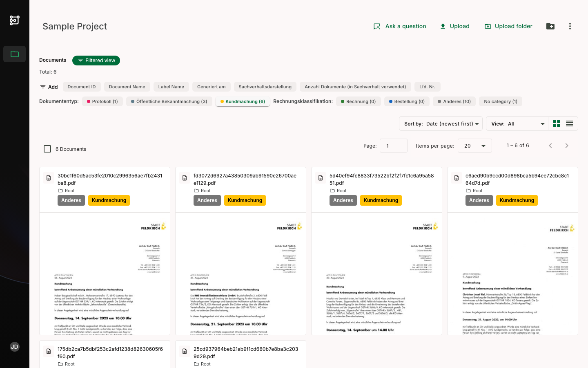Select the Öffentliche Bekanntmachung filter tab
Viewport: 588px width, 368px height.
[x=169, y=101]
